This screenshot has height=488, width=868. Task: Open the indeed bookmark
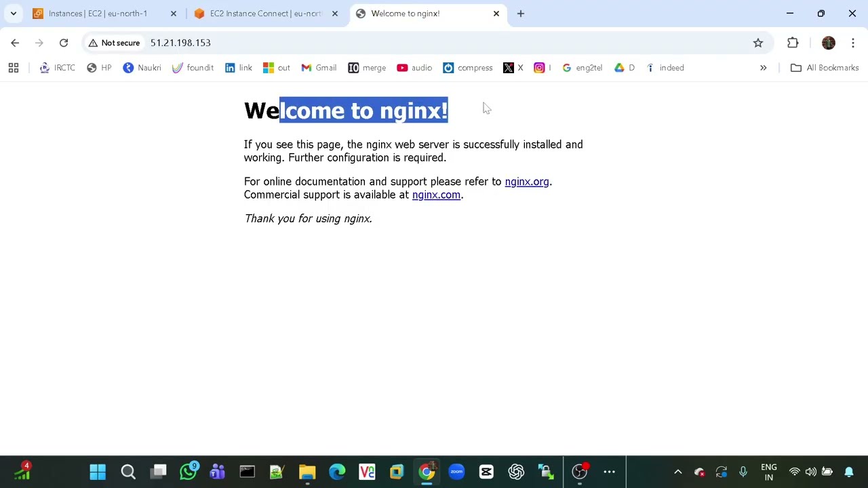point(665,68)
